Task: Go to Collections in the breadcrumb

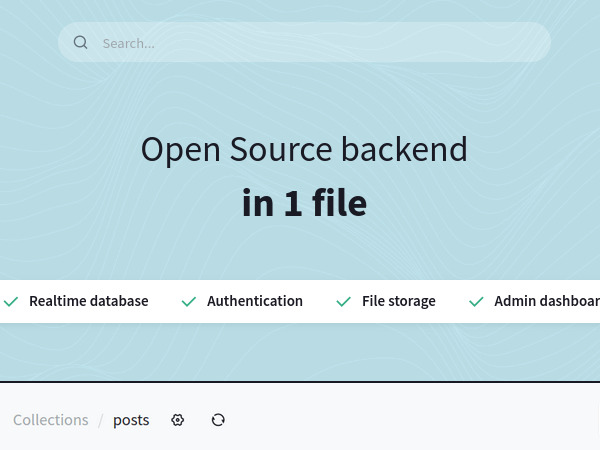Action: (x=51, y=420)
